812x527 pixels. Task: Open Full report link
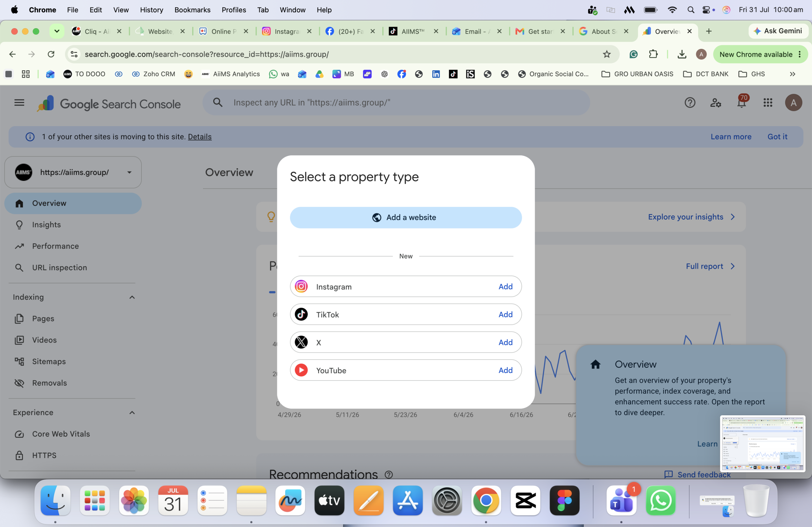pyautogui.click(x=710, y=266)
